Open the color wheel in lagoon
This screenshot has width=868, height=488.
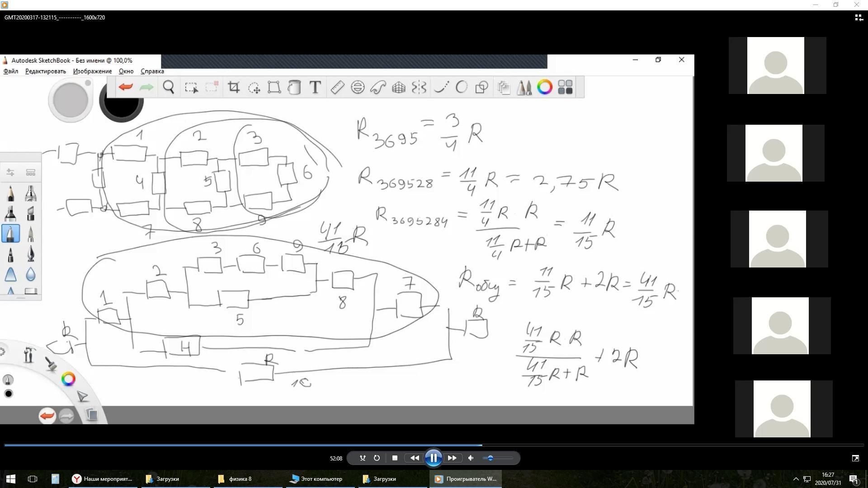[x=68, y=379]
